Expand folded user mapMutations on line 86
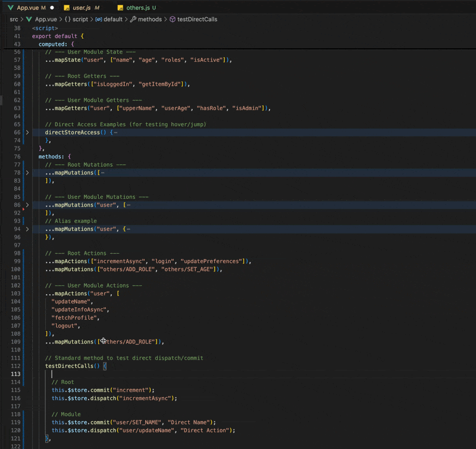 point(27,205)
